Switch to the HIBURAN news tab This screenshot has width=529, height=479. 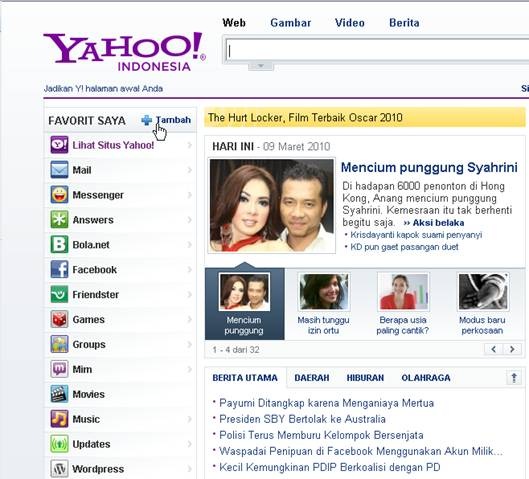(x=365, y=378)
